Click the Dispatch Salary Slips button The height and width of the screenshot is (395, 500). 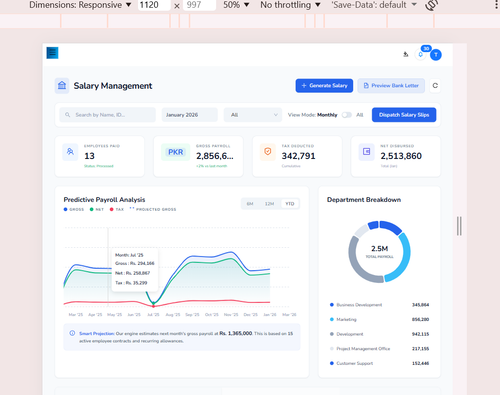(x=404, y=115)
